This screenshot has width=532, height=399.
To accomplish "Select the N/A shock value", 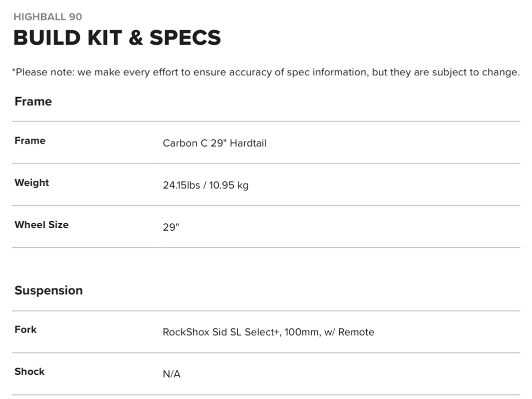I will 171,374.
